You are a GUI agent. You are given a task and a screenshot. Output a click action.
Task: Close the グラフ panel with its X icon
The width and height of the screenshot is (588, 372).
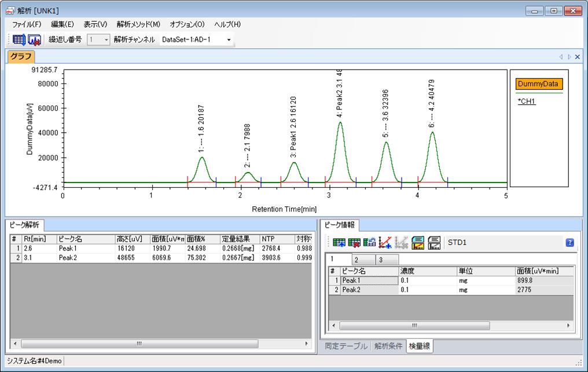coord(577,57)
